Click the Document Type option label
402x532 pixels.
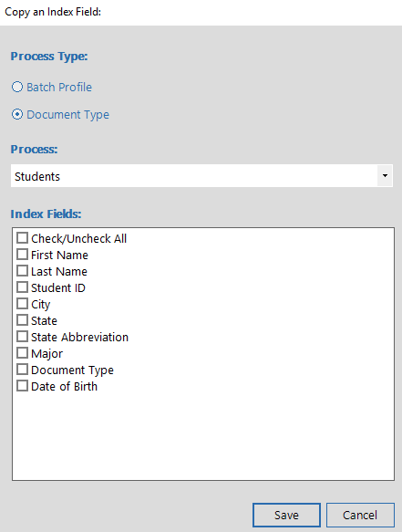tap(67, 115)
